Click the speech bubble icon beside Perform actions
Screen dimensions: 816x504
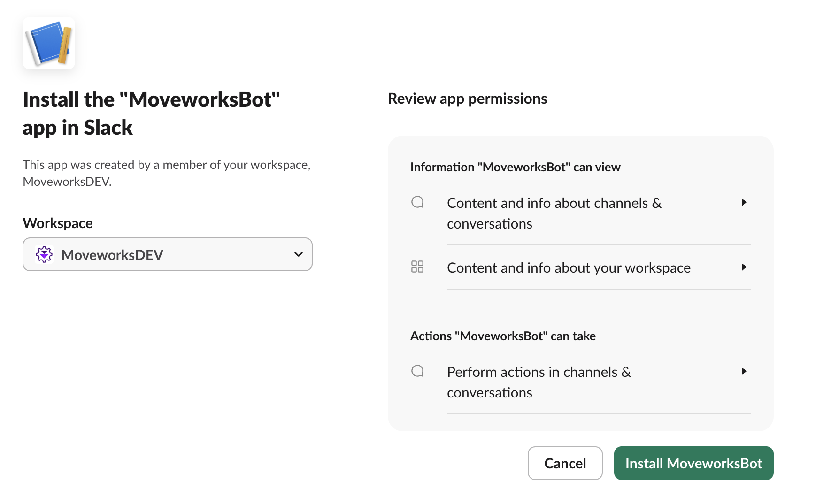point(417,371)
